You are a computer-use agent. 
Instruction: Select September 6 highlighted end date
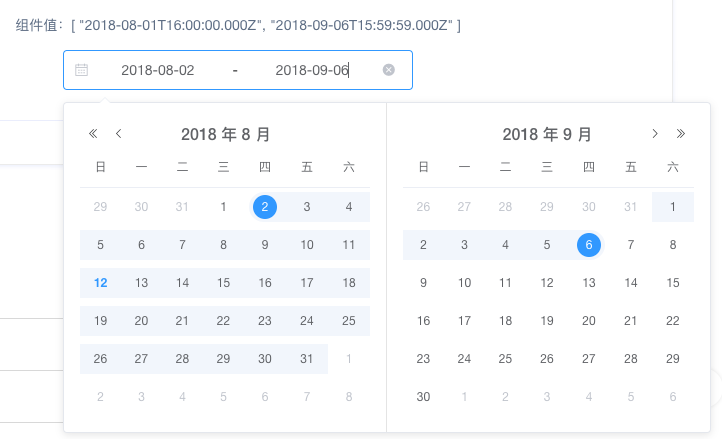589,244
